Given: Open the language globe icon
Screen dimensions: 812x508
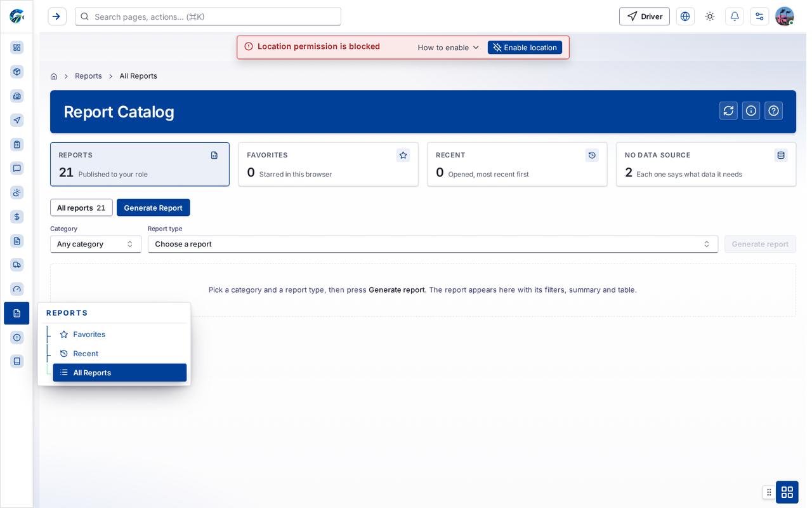Looking at the screenshot, I should tap(685, 17).
